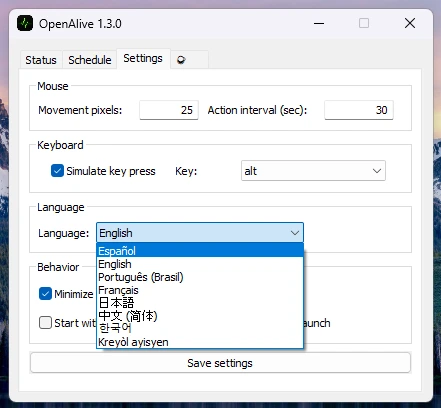Click the Save settings button

coord(220,363)
